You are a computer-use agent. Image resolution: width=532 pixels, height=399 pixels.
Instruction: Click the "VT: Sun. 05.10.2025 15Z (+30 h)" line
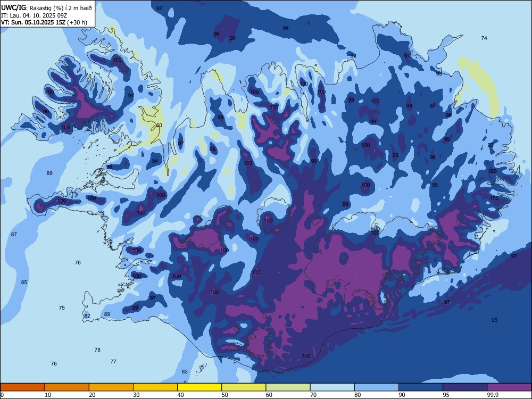pyautogui.click(x=44, y=22)
